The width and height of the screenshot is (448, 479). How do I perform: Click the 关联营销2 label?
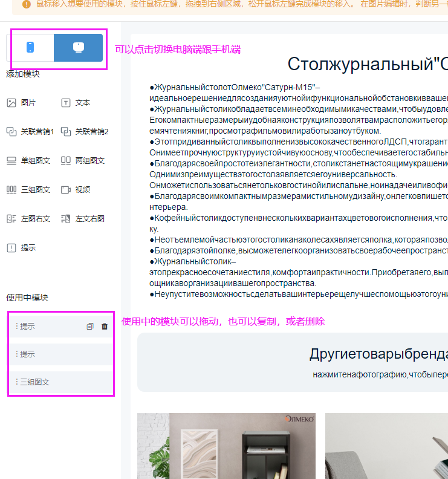click(92, 132)
